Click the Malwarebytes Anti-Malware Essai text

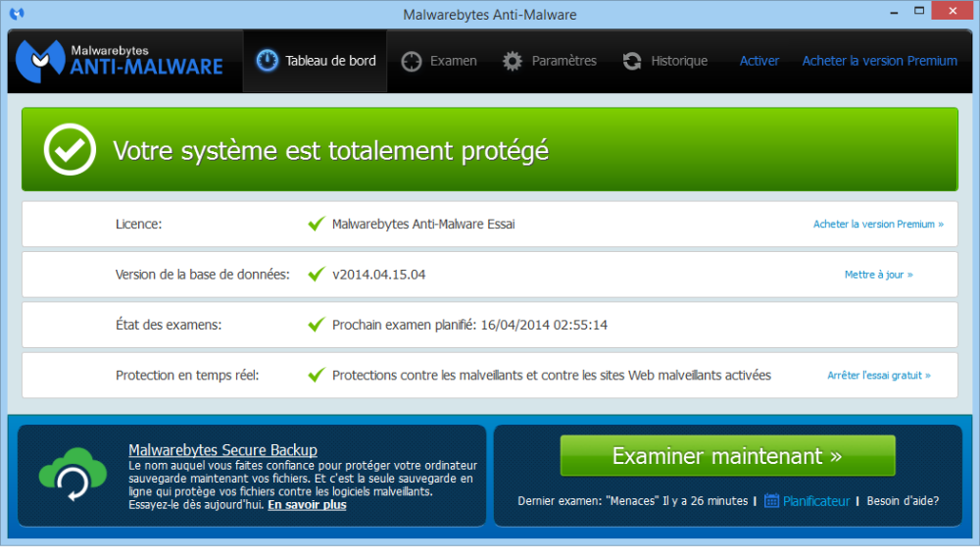pos(423,224)
